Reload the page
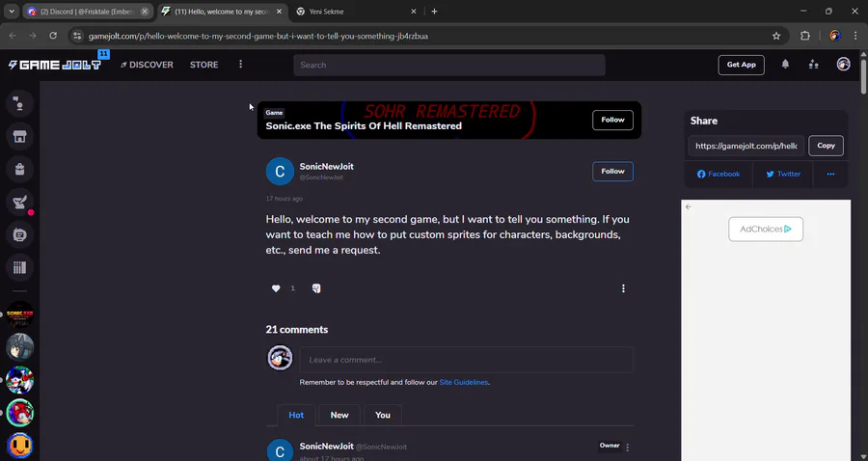 point(53,36)
